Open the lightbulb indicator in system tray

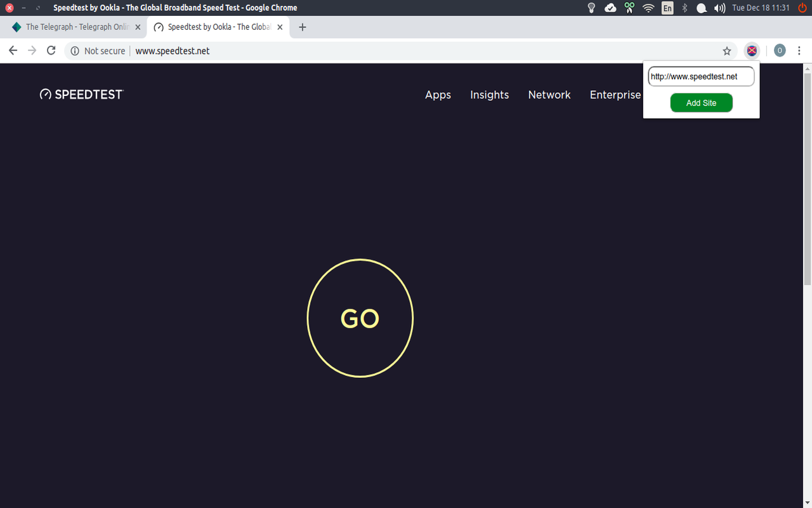coord(591,8)
